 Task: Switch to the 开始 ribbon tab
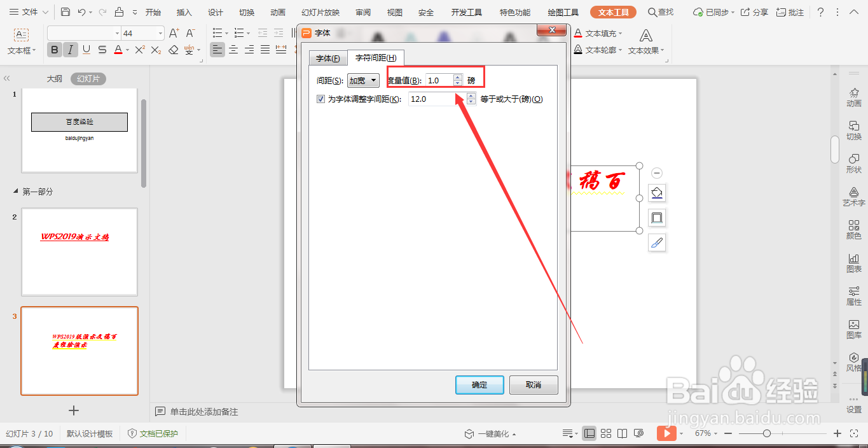[153, 12]
